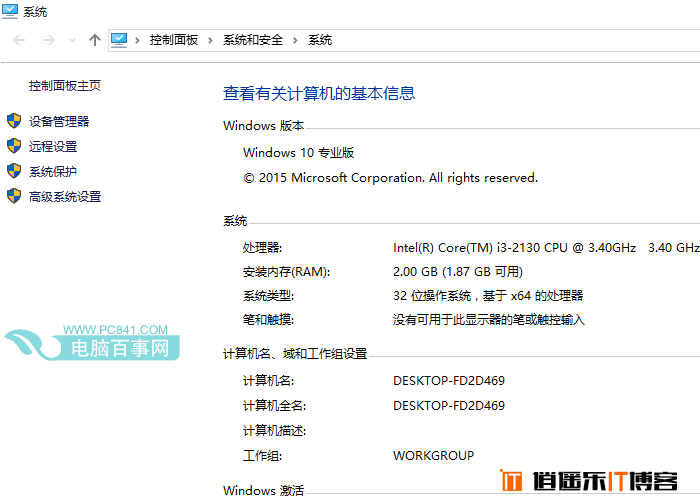The height and width of the screenshot is (500, 700).
Task: Select 2.00 GB (1.87 GB 可用) value
Action: coord(458,271)
